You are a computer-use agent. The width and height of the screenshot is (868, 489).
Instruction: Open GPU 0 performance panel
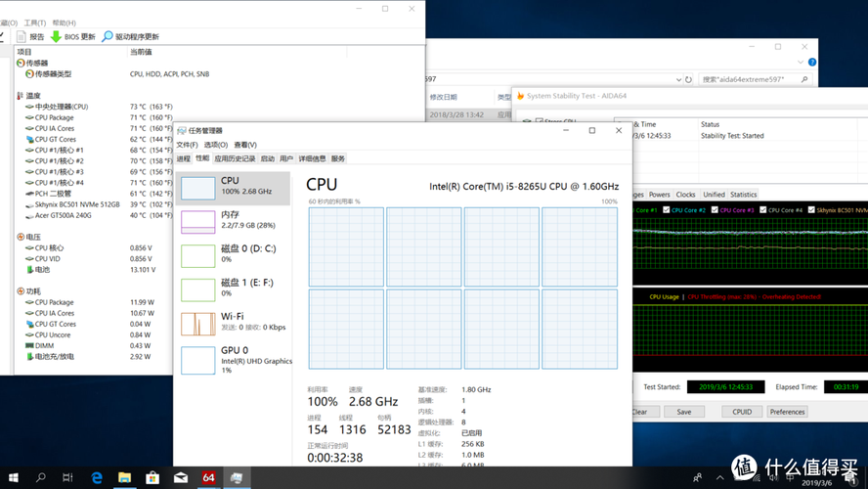197,359
